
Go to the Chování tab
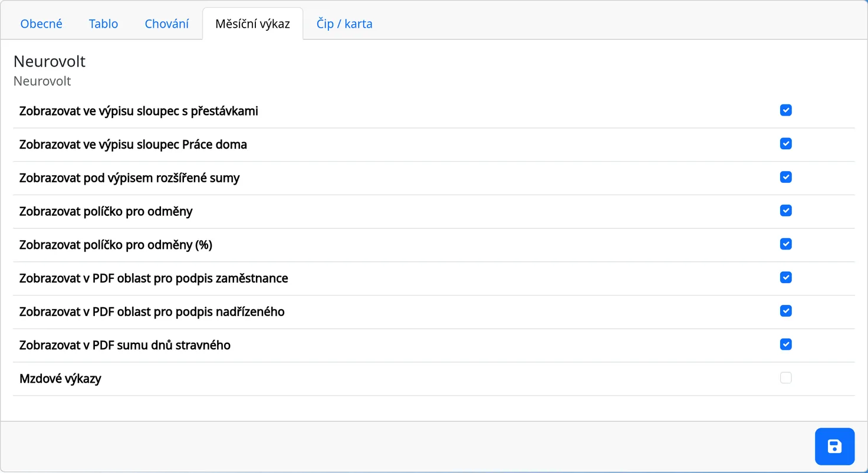[x=167, y=24]
